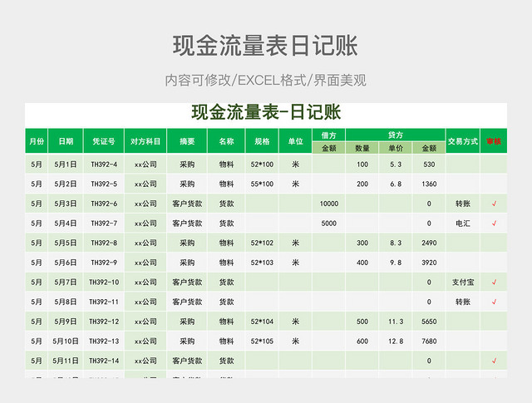This screenshot has width=532, height=403.
Task: Select the sheet title 现金流量表-日记账
Action: (266, 112)
